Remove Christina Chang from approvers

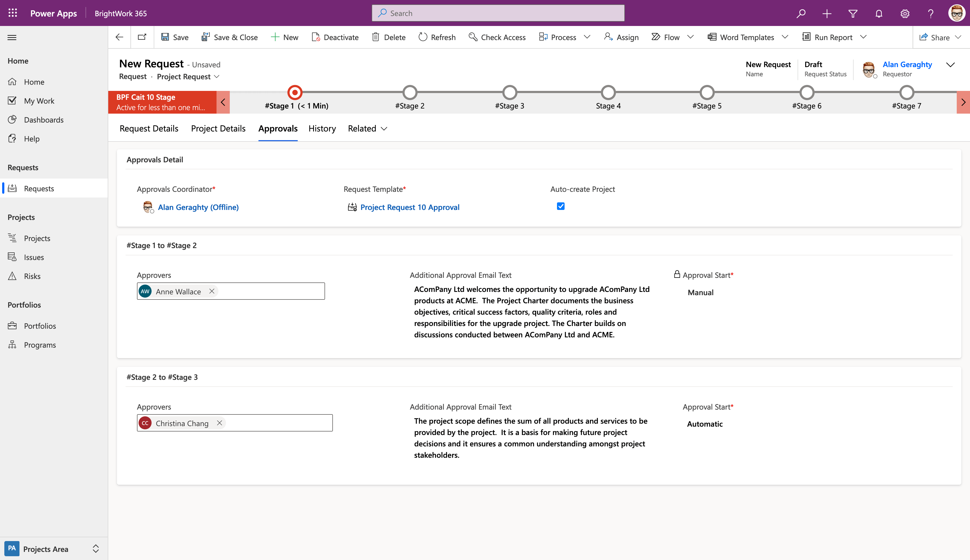(219, 423)
